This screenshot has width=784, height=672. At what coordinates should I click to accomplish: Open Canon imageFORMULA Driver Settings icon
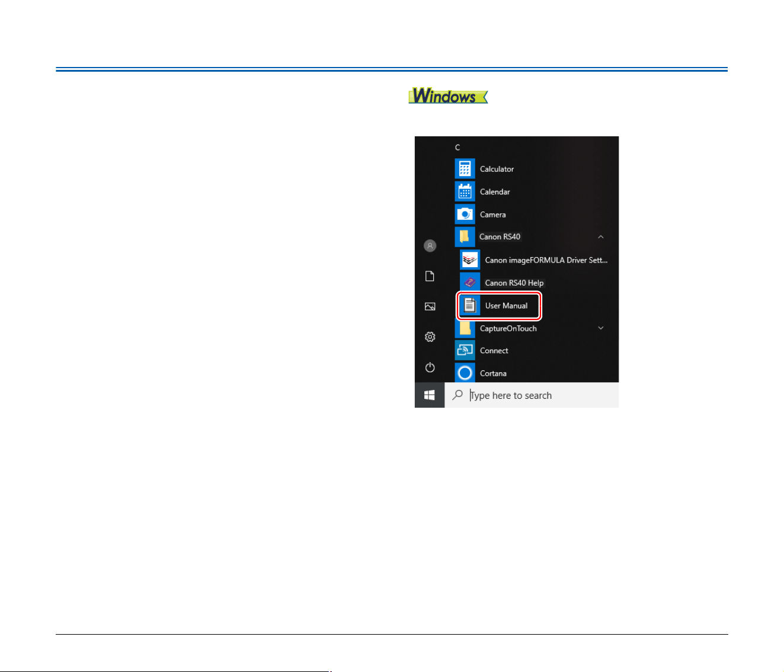470,260
